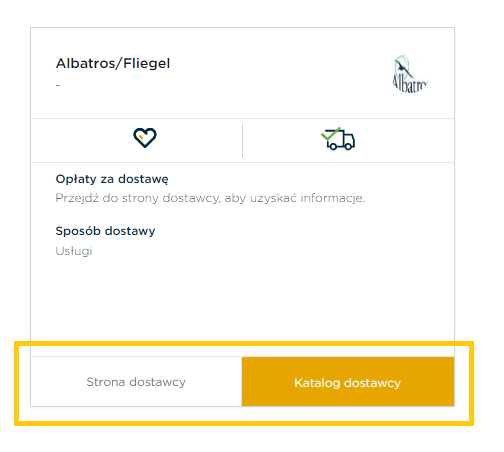The image size is (504, 452).
Task: Click the vertical divider between heart and truck
Action: tap(242, 140)
